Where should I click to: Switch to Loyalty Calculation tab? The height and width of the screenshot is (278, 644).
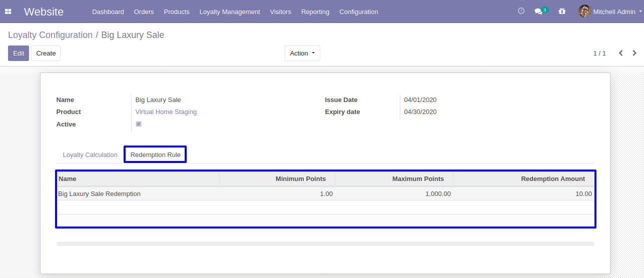click(x=90, y=154)
